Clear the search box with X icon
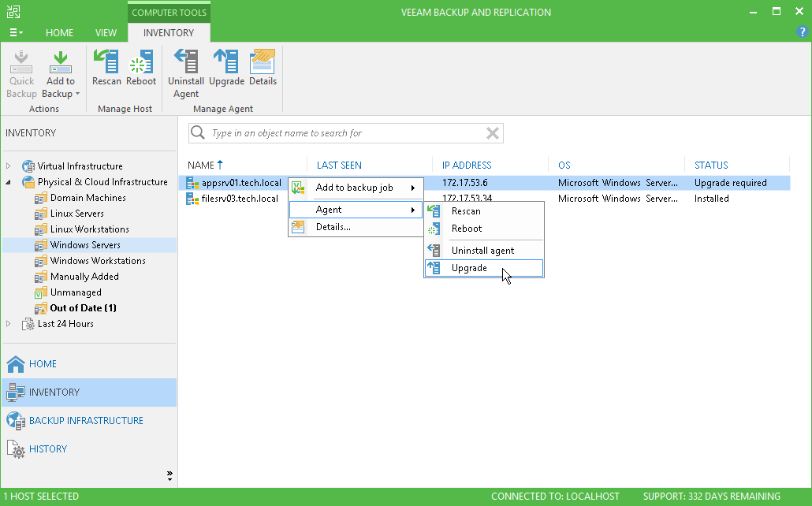 tap(493, 133)
